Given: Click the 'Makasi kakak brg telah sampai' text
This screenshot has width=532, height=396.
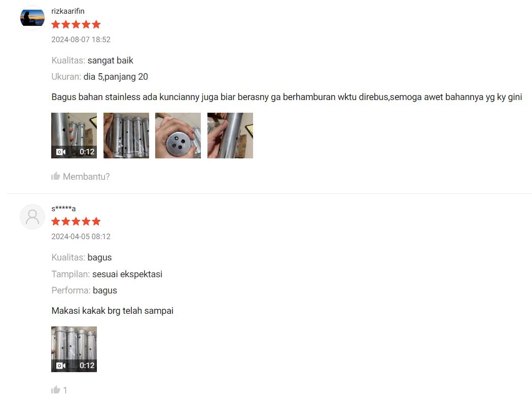Looking at the screenshot, I should 112,311.
